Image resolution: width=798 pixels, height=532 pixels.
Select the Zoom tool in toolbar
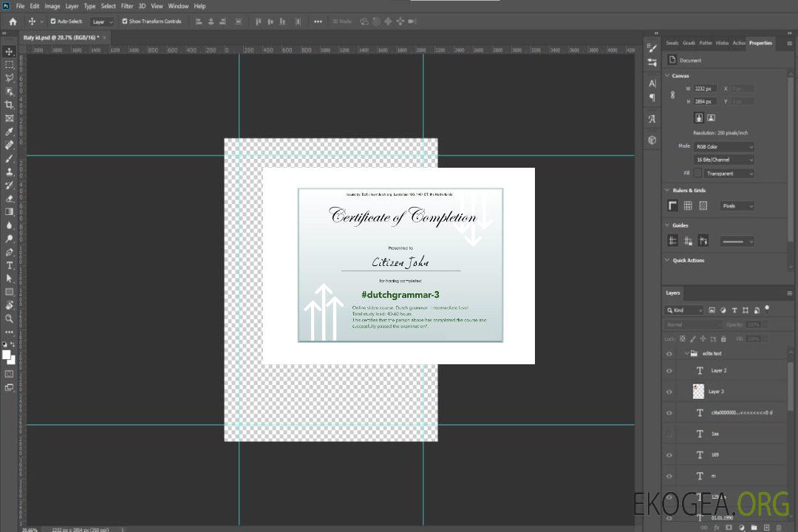[9, 318]
